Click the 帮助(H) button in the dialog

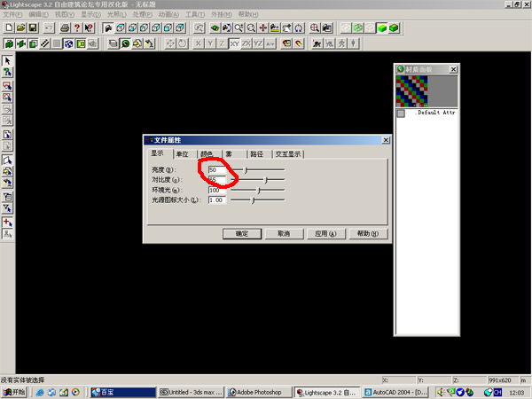368,234
